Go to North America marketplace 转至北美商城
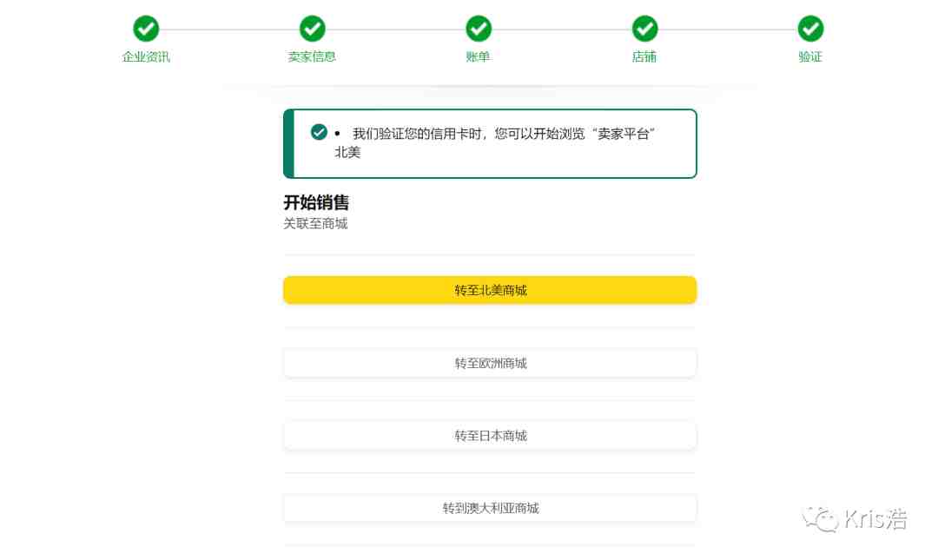The height and width of the screenshot is (560, 938). [x=490, y=290]
